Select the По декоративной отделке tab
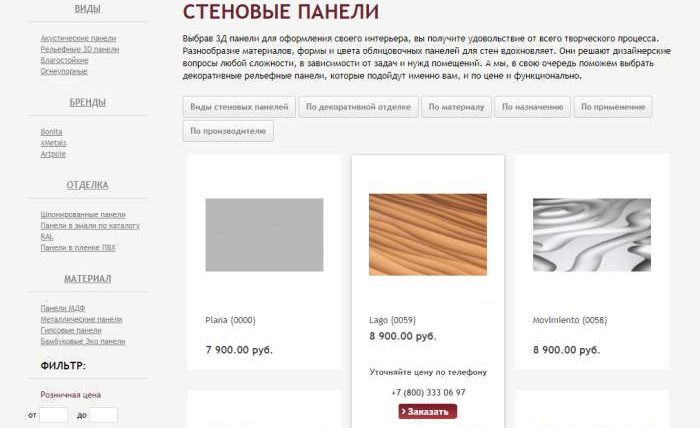The width and height of the screenshot is (700, 428). coord(358,107)
